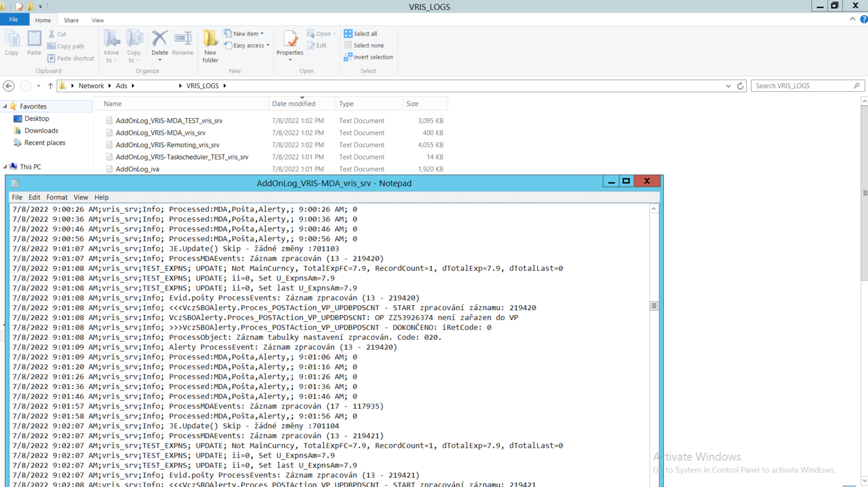
Task: Click Select all in the ribbon
Action: [361, 34]
